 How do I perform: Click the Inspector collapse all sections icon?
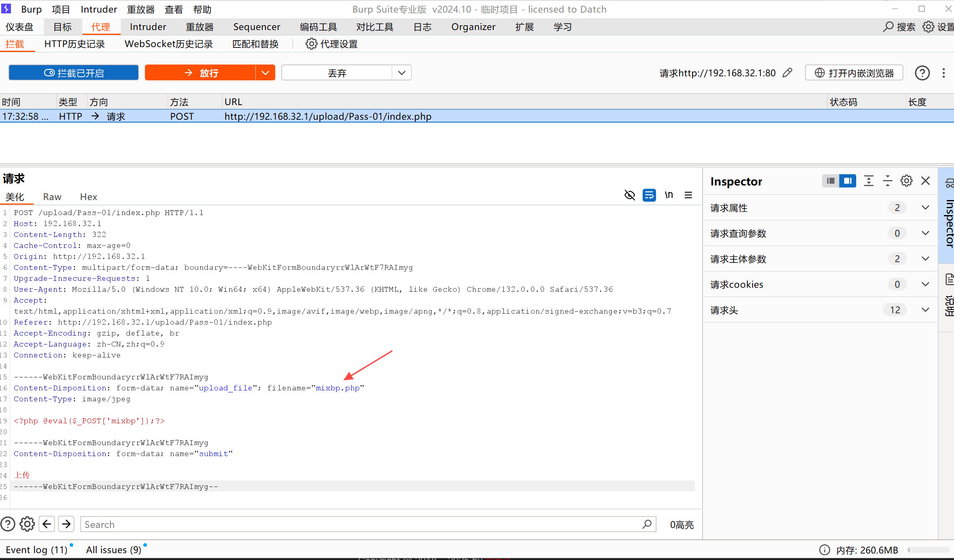coord(887,181)
